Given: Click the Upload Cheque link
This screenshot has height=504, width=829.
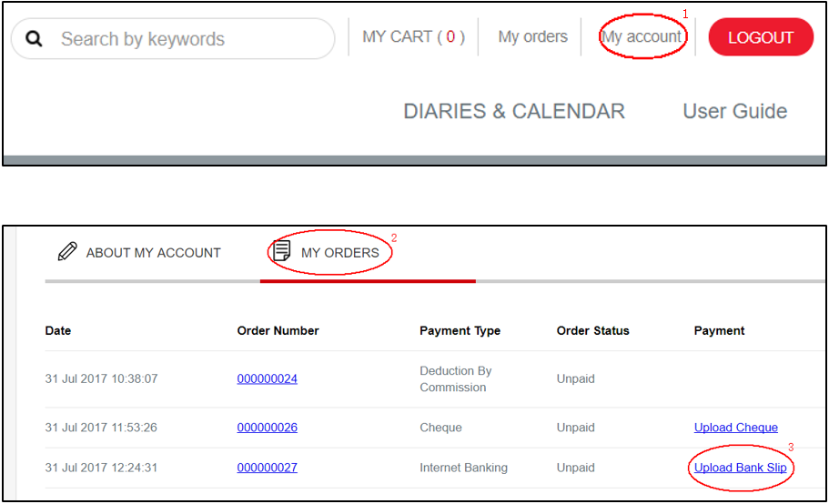Looking at the screenshot, I should coord(735,428).
